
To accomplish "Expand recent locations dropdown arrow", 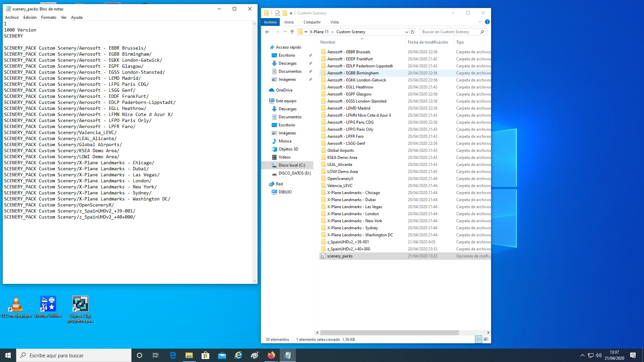I will coord(285,32).
